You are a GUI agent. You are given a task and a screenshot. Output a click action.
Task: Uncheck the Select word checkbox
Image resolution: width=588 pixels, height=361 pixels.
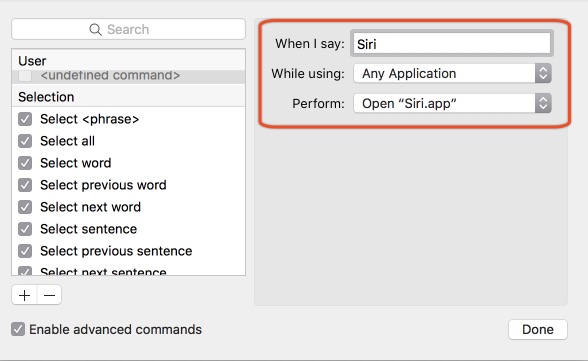pyautogui.click(x=25, y=163)
